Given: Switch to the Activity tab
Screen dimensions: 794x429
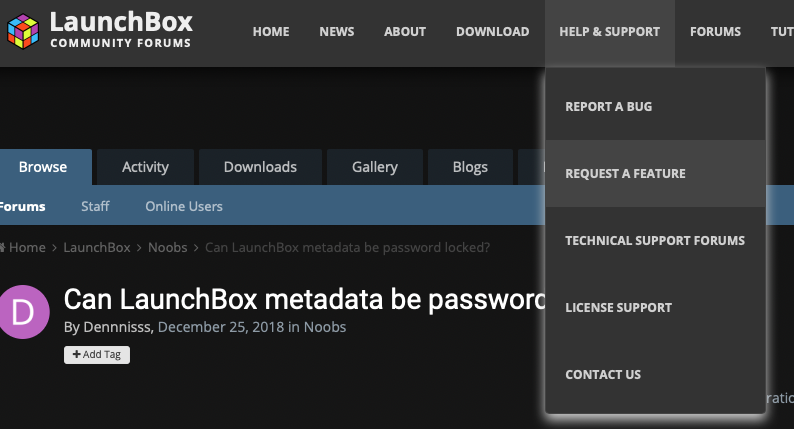Looking at the screenshot, I should [145, 167].
